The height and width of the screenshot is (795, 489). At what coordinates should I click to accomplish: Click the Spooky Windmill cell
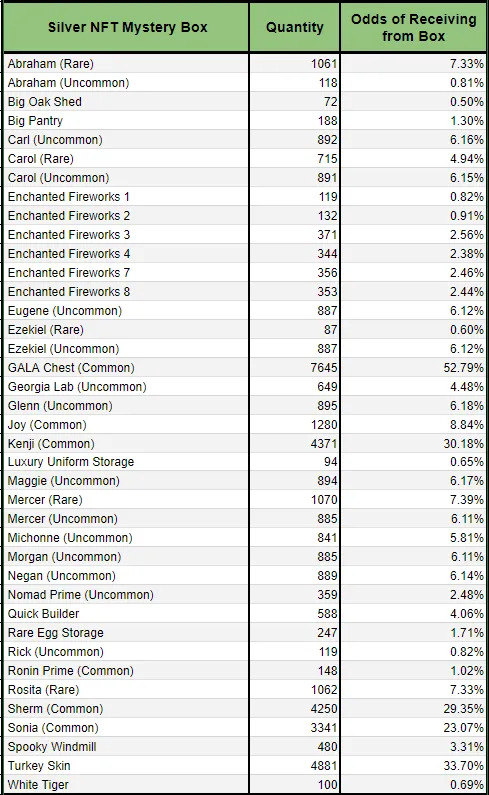[126, 747]
